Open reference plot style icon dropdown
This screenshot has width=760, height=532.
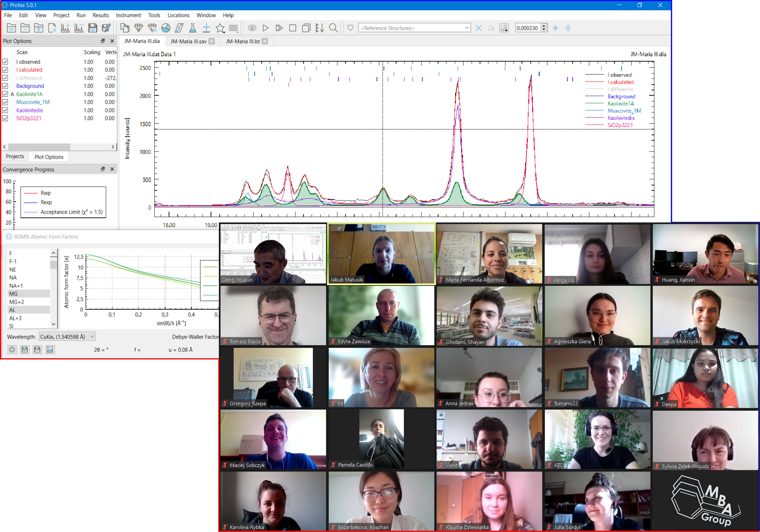[x=504, y=28]
